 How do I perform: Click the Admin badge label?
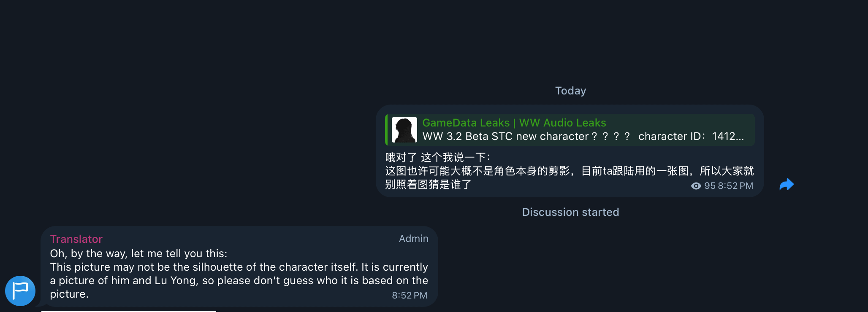[x=413, y=239]
